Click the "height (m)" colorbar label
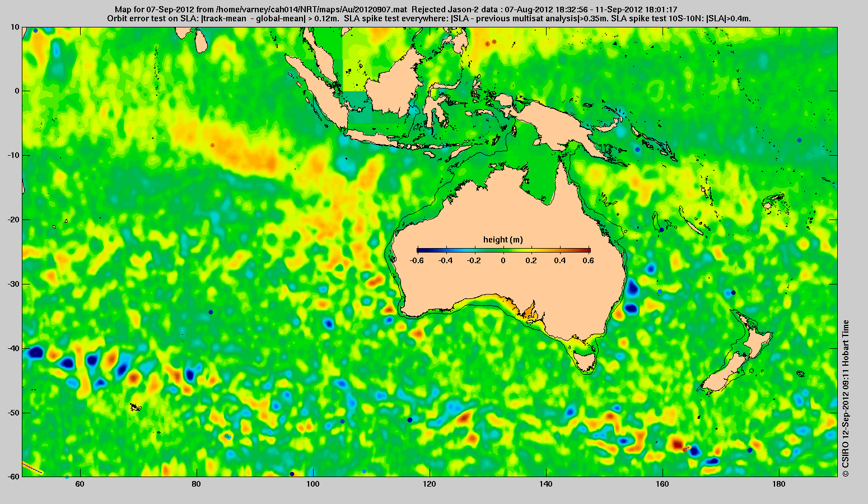 coord(503,240)
